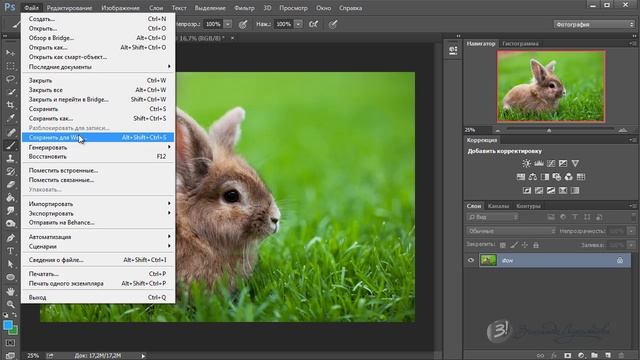
Task: Select the Lasso tool
Action: point(10,79)
